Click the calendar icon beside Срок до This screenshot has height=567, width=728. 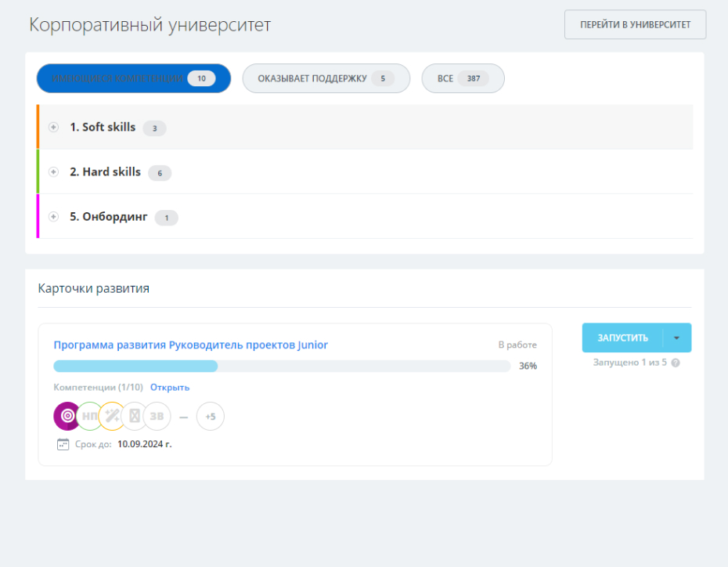coord(63,444)
